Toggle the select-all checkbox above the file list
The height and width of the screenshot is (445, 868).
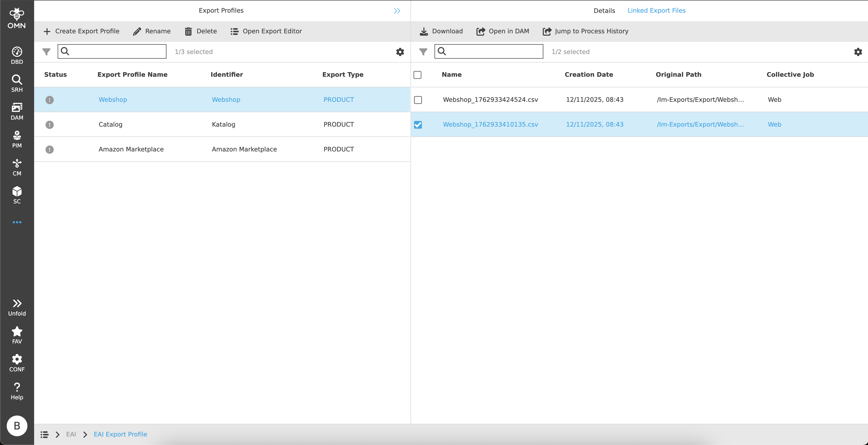(x=418, y=75)
